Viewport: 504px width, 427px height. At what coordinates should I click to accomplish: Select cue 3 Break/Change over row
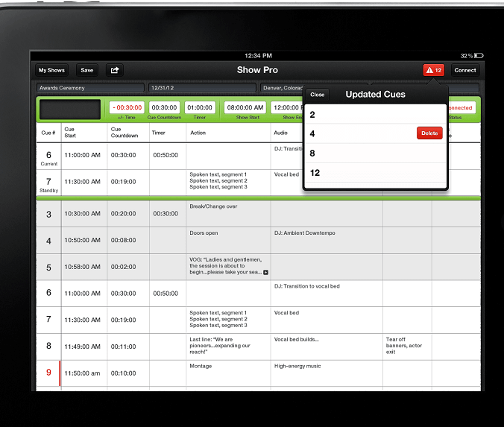coord(259,214)
